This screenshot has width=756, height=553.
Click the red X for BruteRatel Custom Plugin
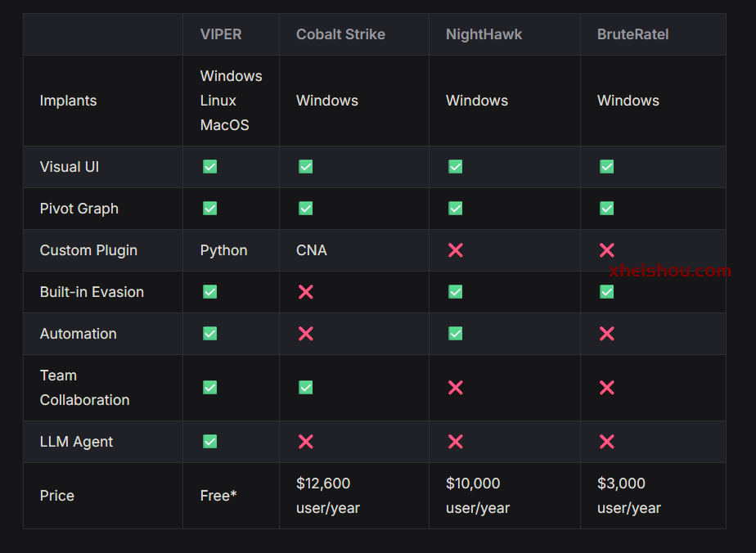click(606, 250)
